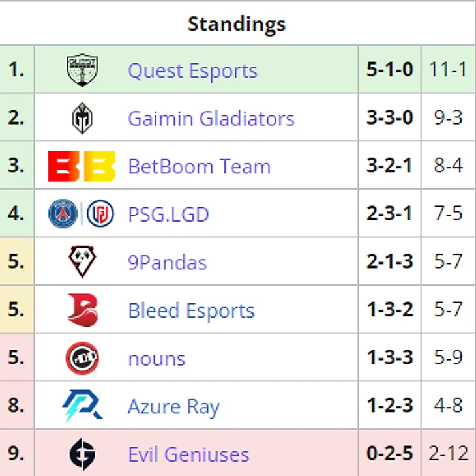Open the 9Pandas team link

pos(168,262)
